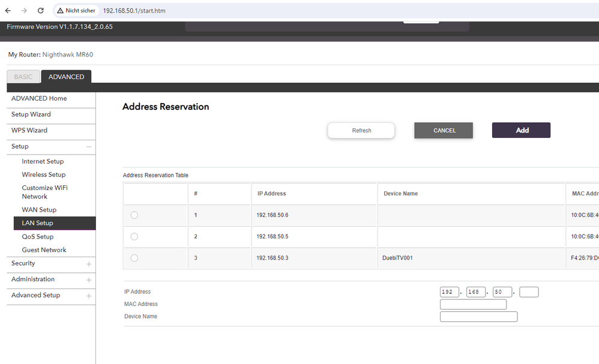Screen dimensions: 599x364
Task: Select the radio button for DuebiTV001
Action: click(134, 258)
